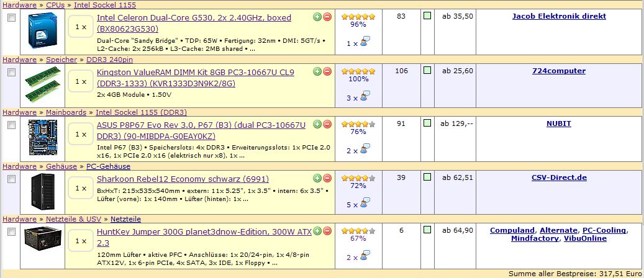Click star rating of ASUS P8P67 Evo
Image resolution: width=644 pixels, height=278 pixels.
pyautogui.click(x=358, y=124)
